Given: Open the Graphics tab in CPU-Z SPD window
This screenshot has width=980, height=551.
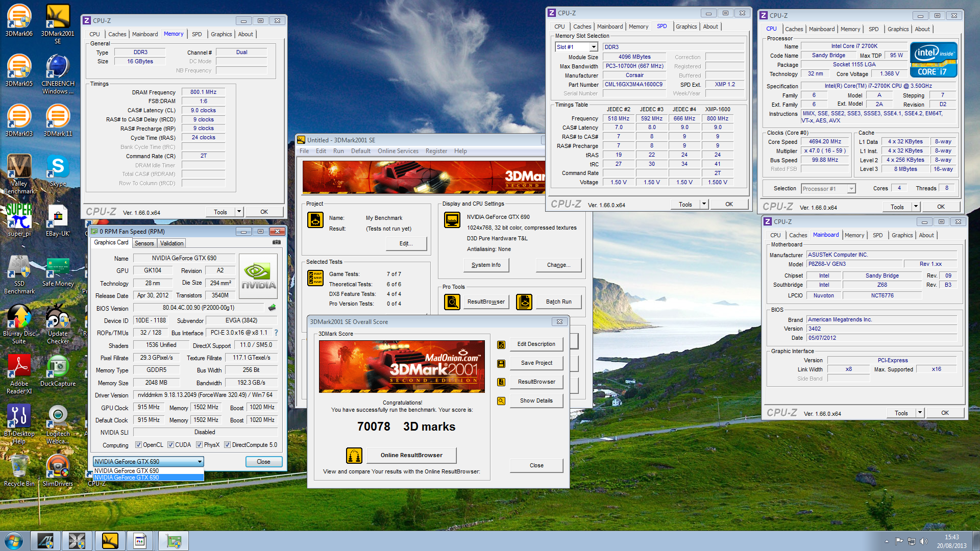Looking at the screenshot, I should 686,27.
